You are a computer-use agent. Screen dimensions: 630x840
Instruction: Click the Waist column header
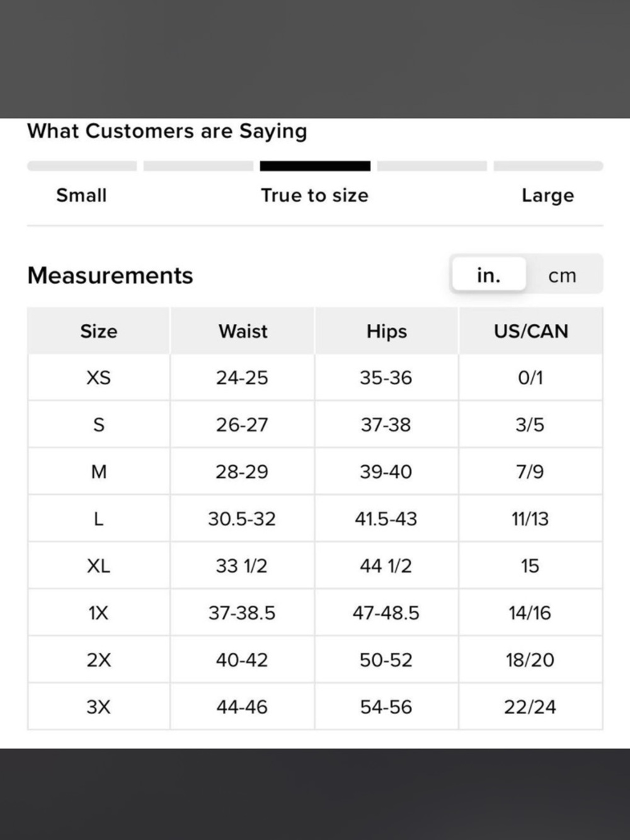point(243,331)
